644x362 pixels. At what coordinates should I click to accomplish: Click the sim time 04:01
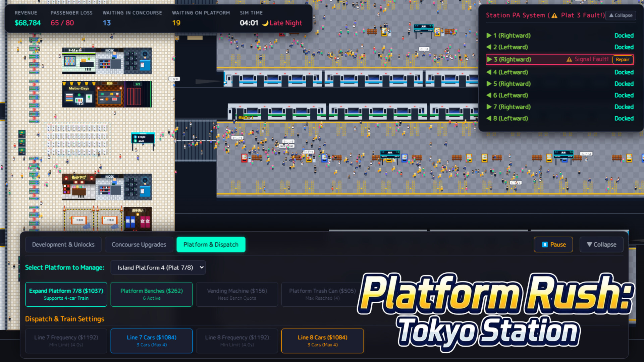click(249, 23)
